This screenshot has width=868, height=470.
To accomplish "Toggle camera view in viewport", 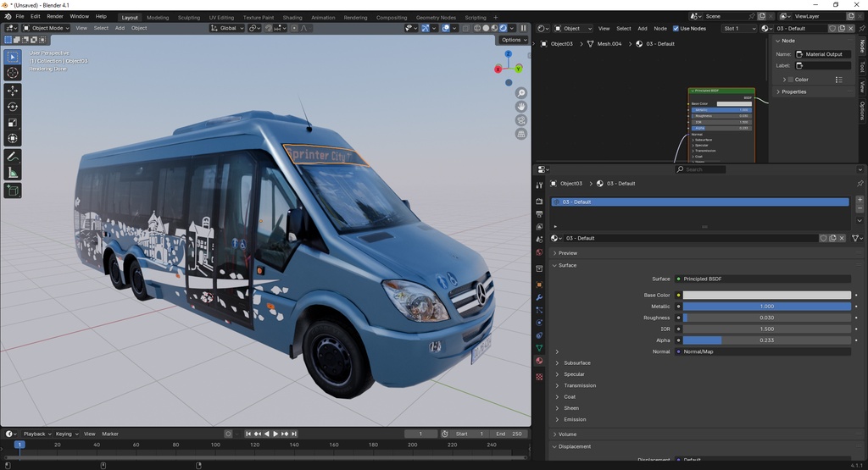I will 521,120.
